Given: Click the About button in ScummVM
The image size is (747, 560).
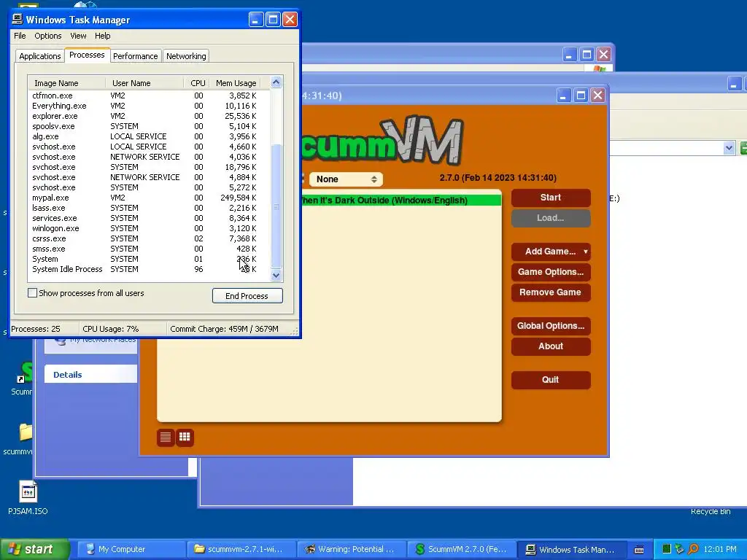Looking at the screenshot, I should 551,346.
